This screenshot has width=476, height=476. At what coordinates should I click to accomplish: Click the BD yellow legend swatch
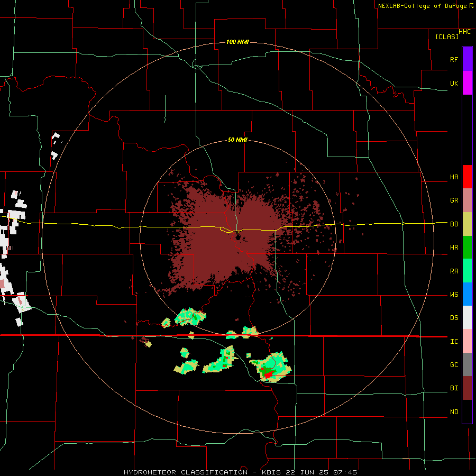[x=467, y=224]
